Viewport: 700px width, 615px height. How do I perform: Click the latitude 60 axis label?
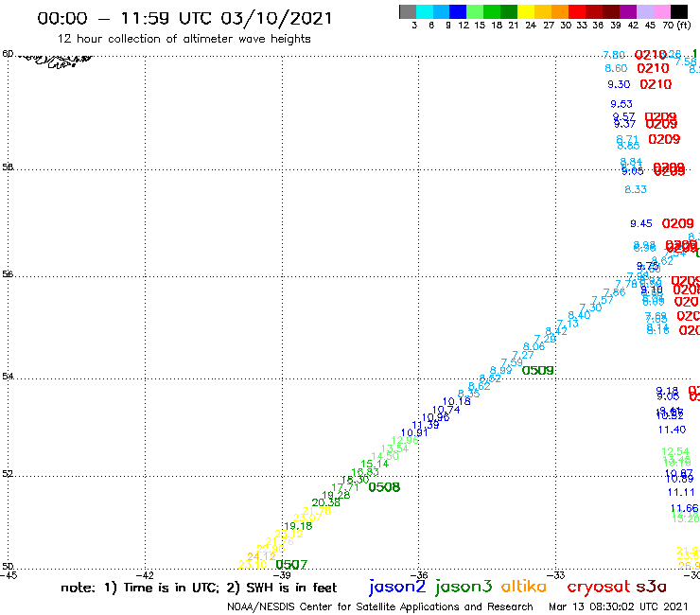(8, 54)
